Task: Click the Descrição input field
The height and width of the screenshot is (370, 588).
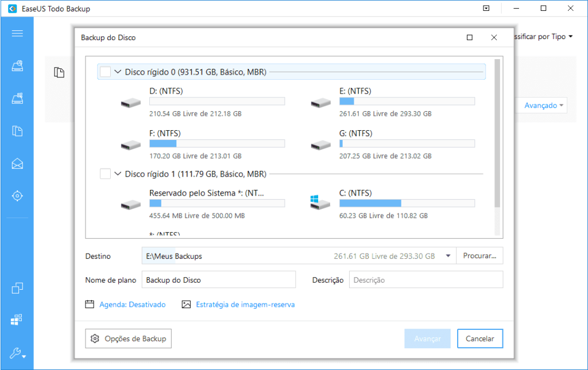Action: coord(426,280)
